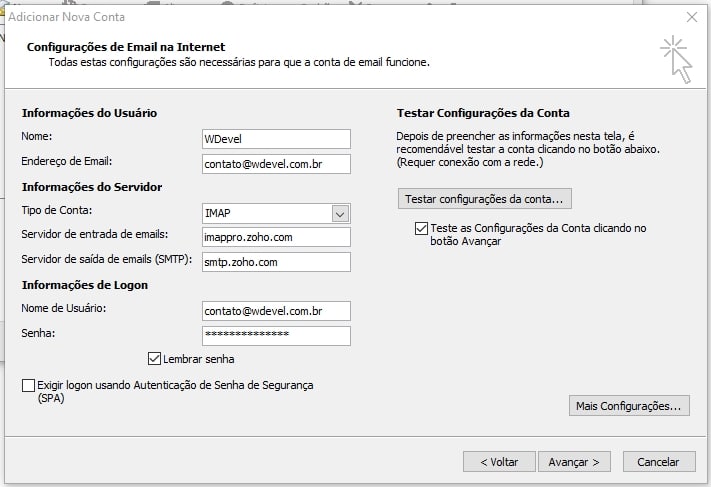Click the Nome de Usuário input field
This screenshot has width=711, height=487.
pos(276,311)
